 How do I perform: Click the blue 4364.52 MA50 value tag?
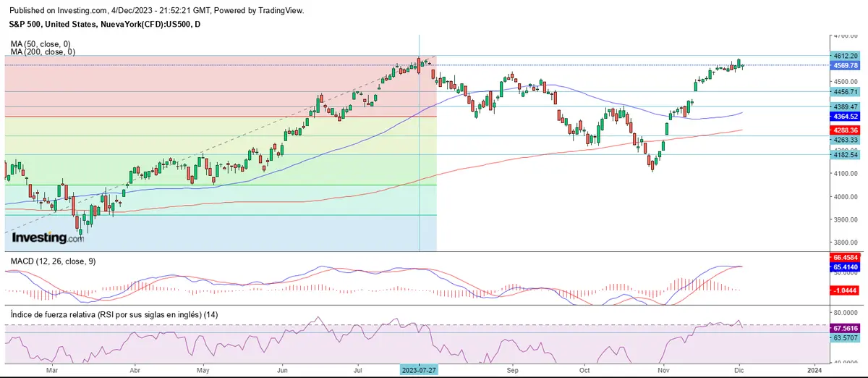(x=846, y=116)
